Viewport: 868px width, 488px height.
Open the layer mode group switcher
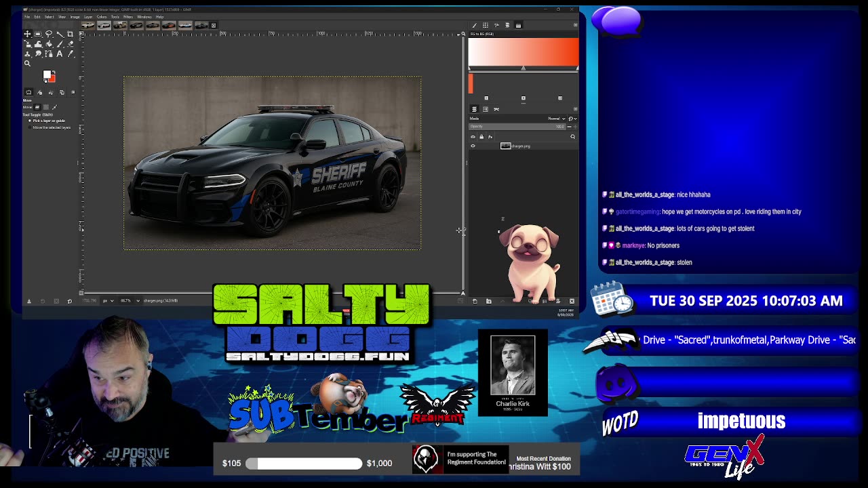click(x=572, y=119)
